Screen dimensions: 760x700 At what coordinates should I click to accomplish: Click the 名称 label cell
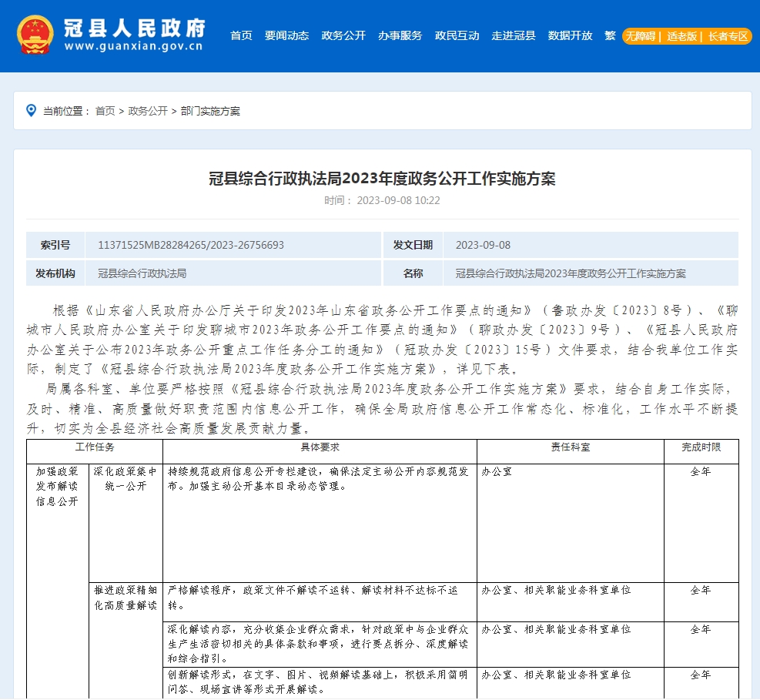click(x=413, y=273)
